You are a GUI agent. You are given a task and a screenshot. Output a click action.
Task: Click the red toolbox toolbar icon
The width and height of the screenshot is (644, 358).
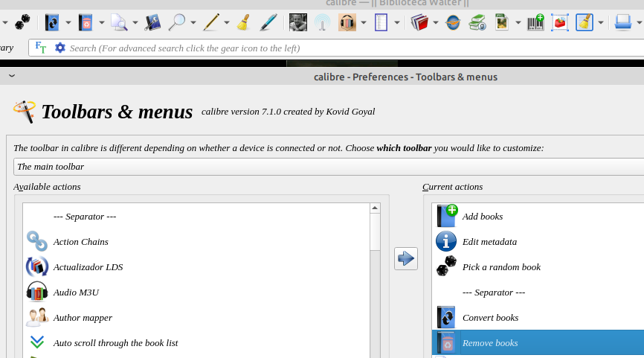point(560,22)
